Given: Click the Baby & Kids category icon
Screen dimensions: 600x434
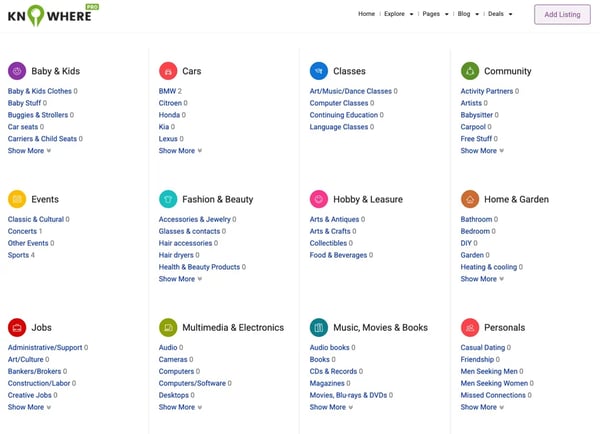Looking at the screenshot, I should [x=17, y=71].
